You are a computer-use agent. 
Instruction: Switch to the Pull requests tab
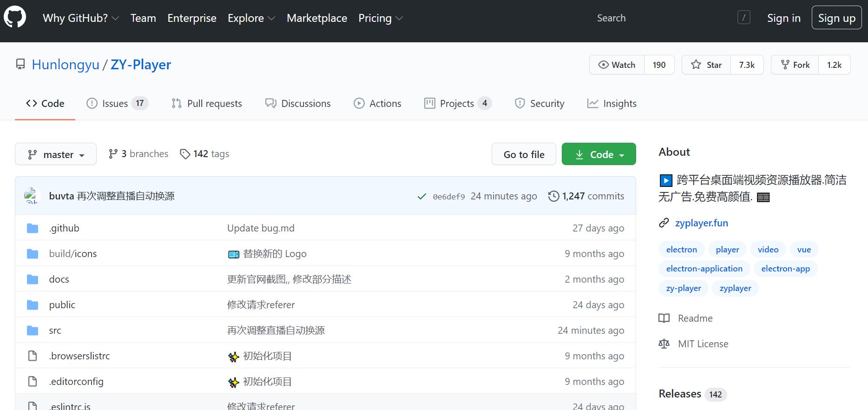206,104
